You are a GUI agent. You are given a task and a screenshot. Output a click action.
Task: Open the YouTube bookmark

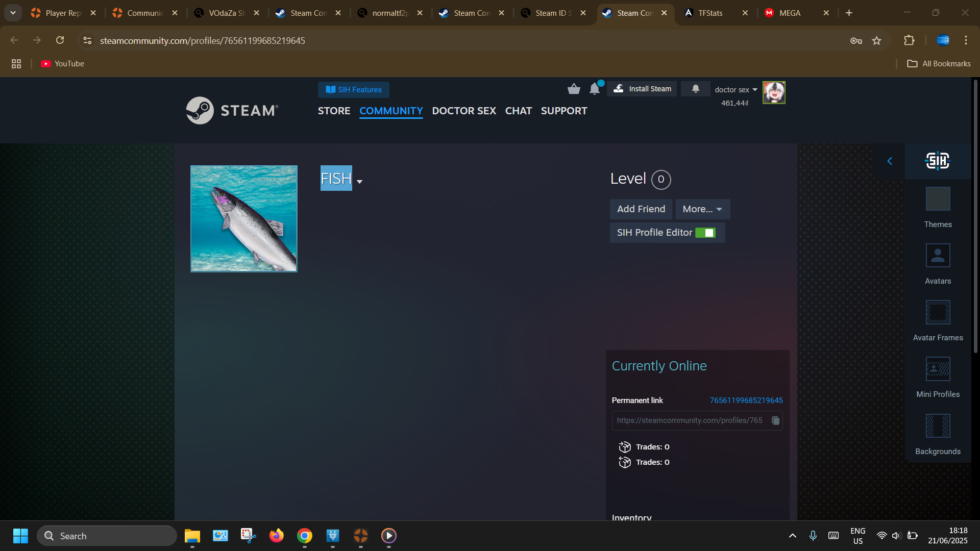63,64
